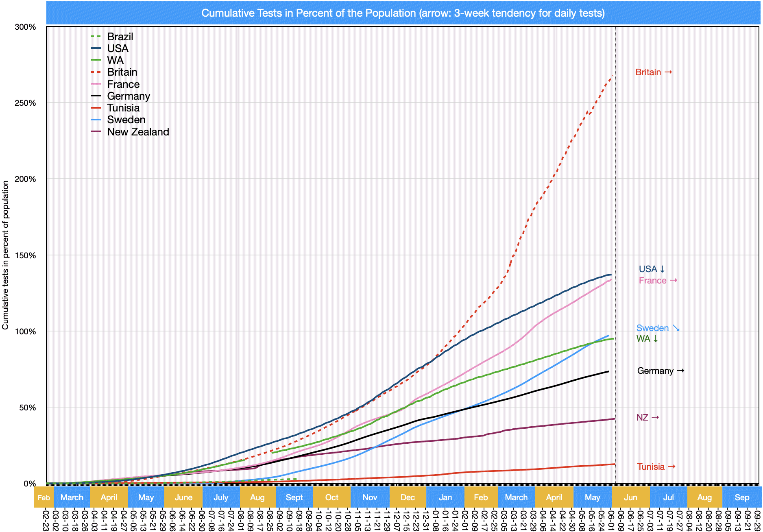Click the Brazil entry in the legend

[120, 37]
